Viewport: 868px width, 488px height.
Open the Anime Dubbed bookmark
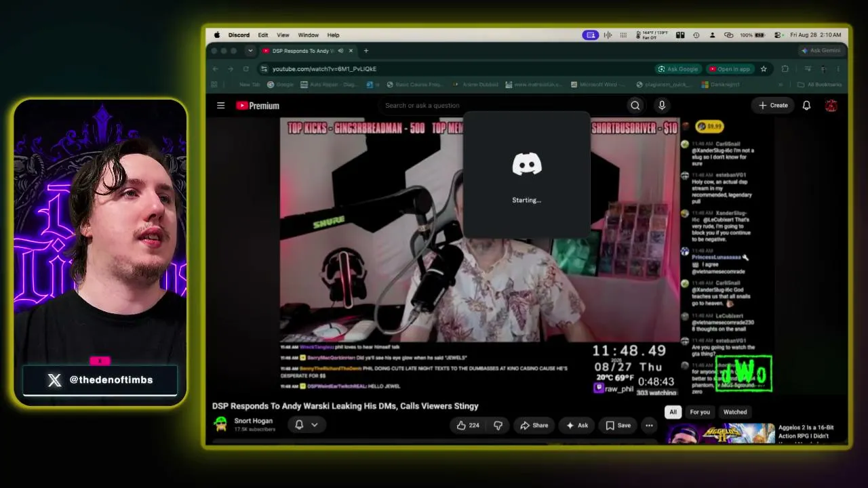point(475,85)
